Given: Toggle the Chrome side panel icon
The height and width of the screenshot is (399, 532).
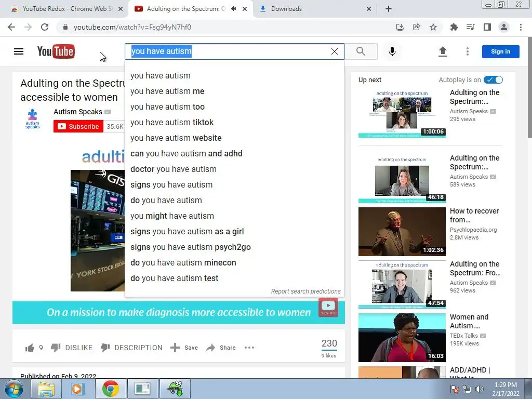Looking at the screenshot, I should [x=487, y=27].
